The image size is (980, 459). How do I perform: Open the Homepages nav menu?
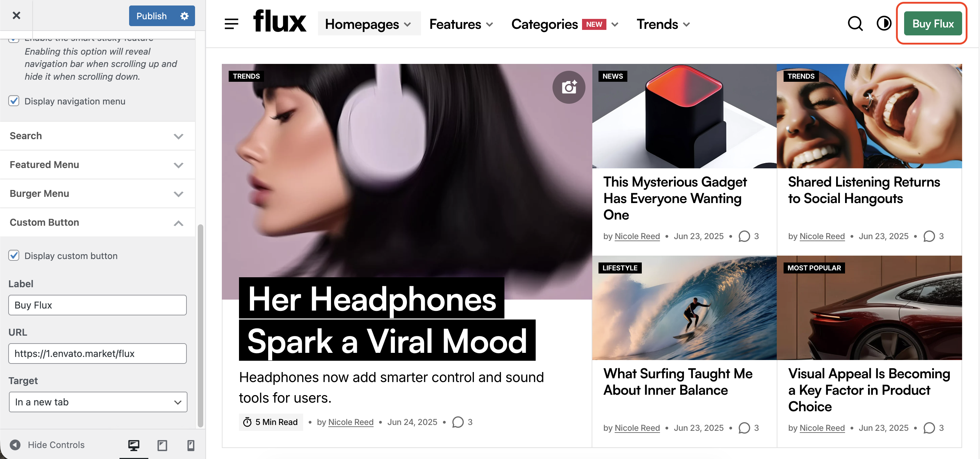point(368,24)
